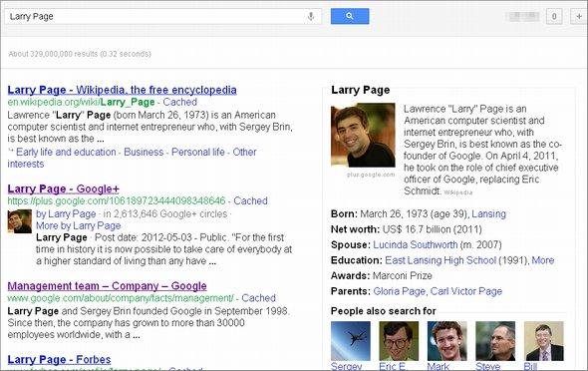Viewport: 588px width, 371px height.
Task: Open the Larry Page - Google+ result
Action: point(64,189)
